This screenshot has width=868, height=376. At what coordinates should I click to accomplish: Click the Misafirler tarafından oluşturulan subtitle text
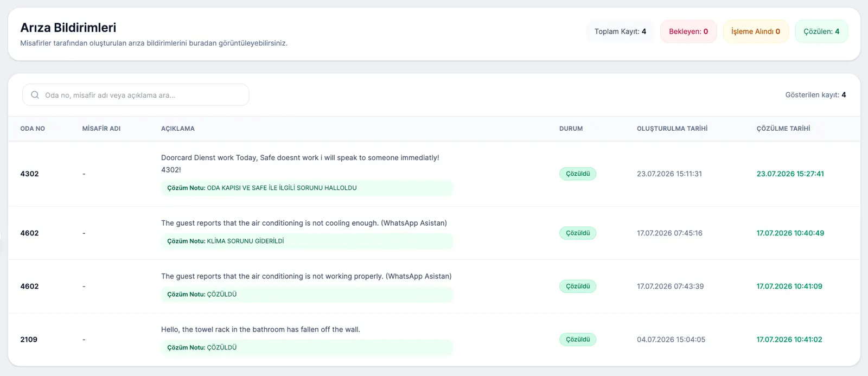pos(154,43)
